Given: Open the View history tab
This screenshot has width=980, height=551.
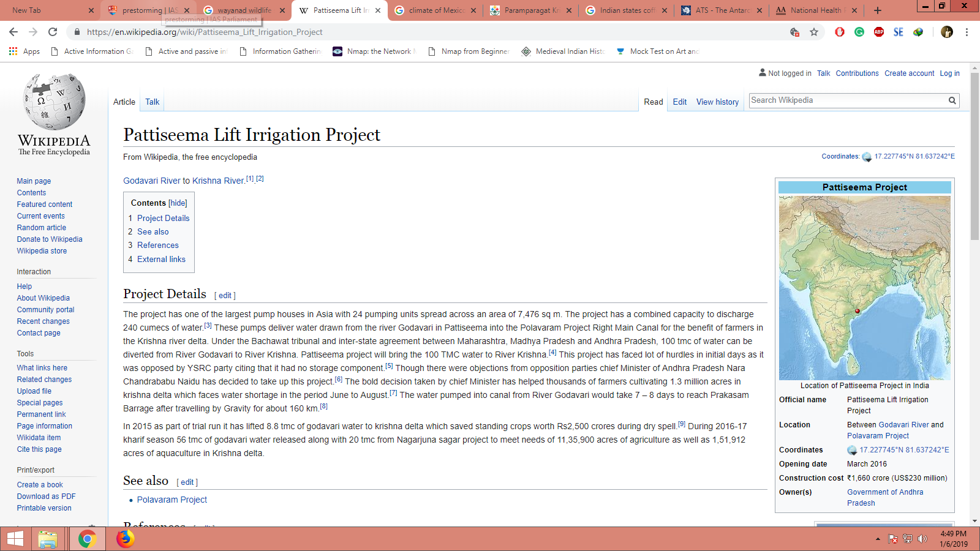Looking at the screenshot, I should point(717,102).
